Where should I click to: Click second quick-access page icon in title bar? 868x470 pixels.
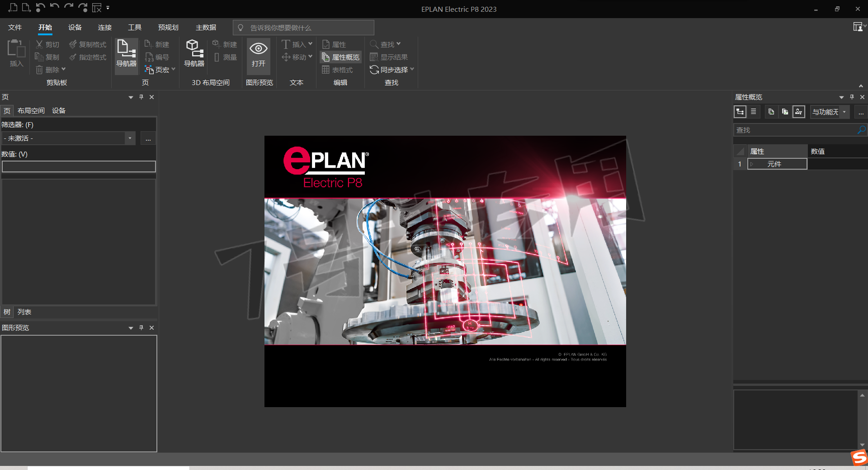tap(26, 8)
